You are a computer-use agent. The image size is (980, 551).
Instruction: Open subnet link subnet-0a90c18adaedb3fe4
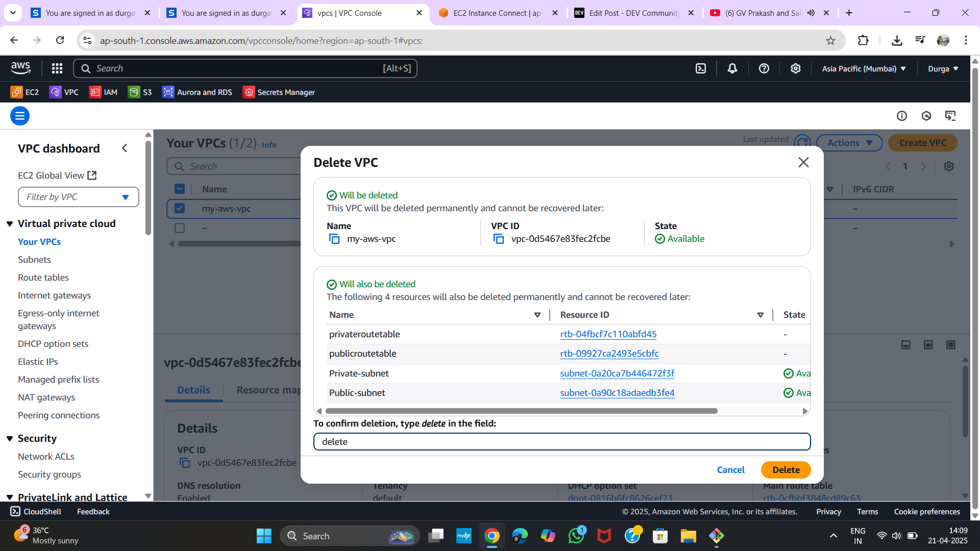click(x=617, y=393)
